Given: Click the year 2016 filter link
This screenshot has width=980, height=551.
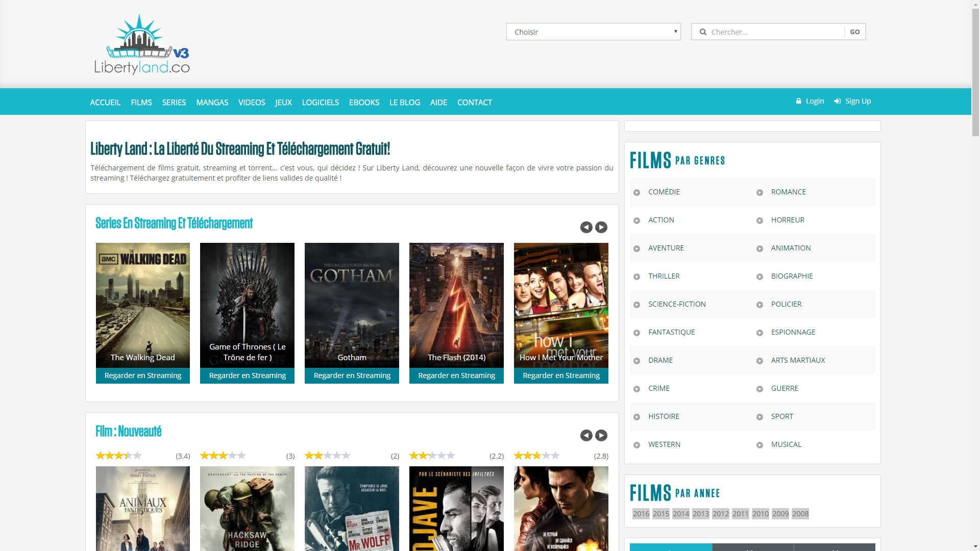Looking at the screenshot, I should click(x=640, y=513).
